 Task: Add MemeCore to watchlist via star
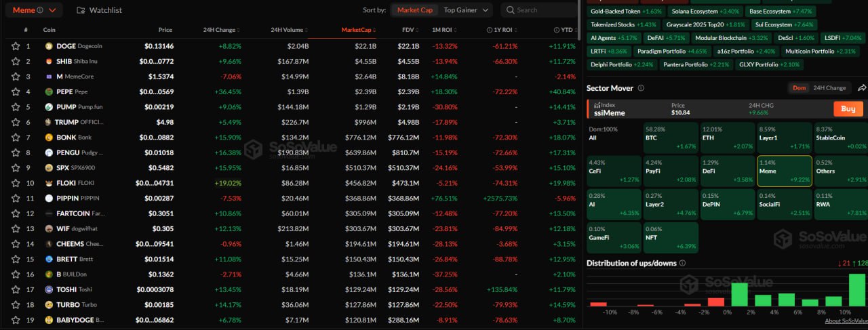pos(15,77)
